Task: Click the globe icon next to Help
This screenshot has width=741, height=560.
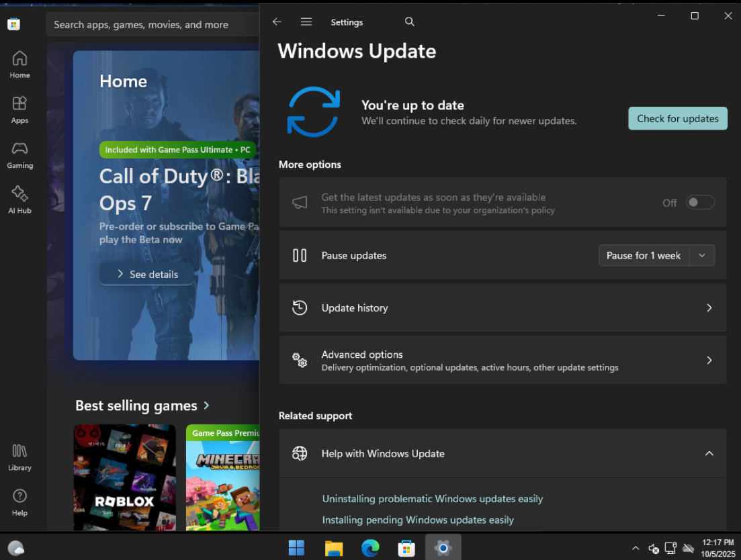Action: [x=300, y=454]
